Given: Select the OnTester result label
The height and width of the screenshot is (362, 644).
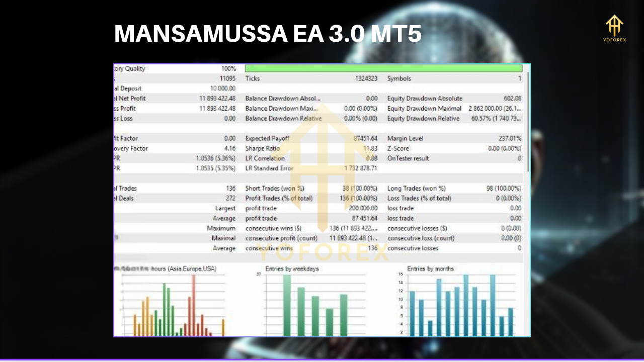Looking at the screenshot, I should [x=408, y=158].
